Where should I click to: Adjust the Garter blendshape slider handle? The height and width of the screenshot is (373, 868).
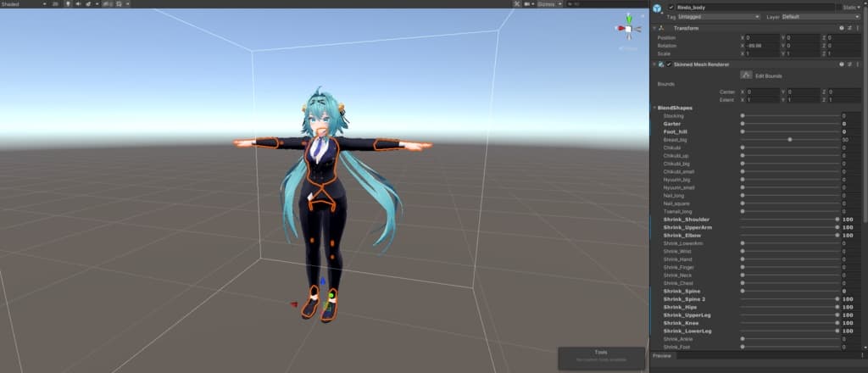[x=743, y=124]
